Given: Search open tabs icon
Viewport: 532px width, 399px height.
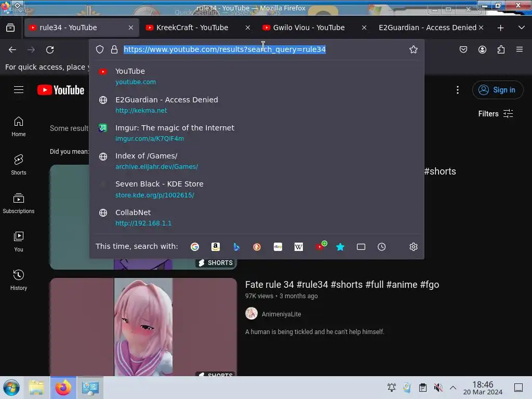Looking at the screenshot, I should [x=361, y=247].
